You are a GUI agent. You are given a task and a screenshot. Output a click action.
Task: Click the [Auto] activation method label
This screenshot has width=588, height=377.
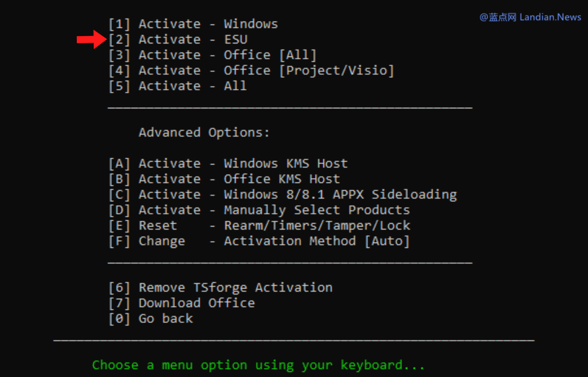point(387,241)
